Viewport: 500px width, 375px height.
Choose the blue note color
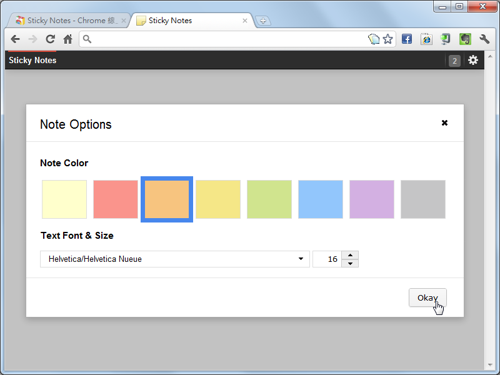click(x=321, y=199)
